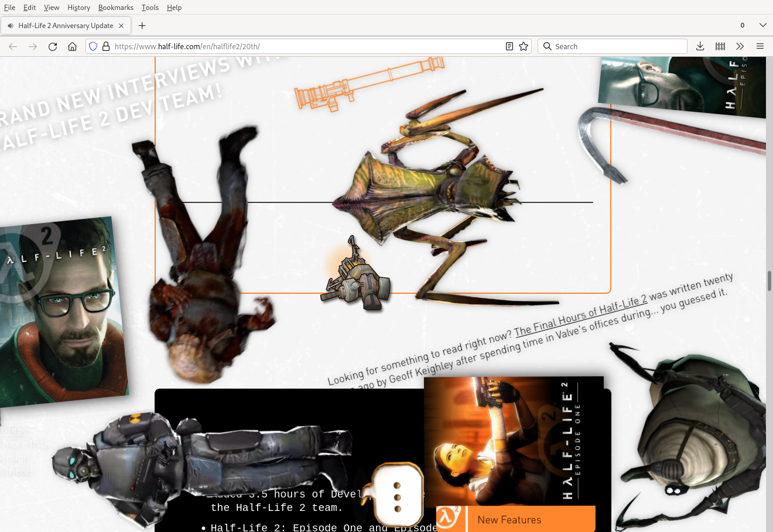This screenshot has width=773, height=532.
Task: Show the library sidebar icon
Action: [720, 46]
